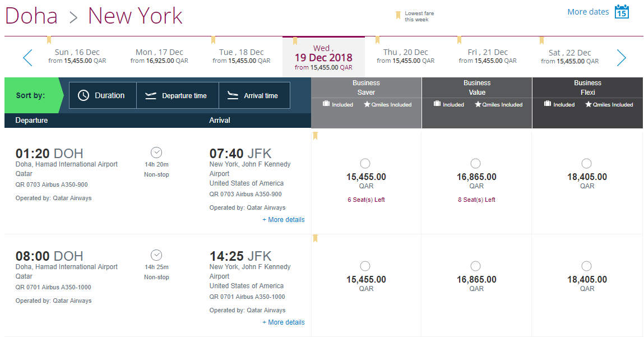Viewport: 644px width, 337px height.
Task: Click the Business Value column header
Action: coord(477,87)
